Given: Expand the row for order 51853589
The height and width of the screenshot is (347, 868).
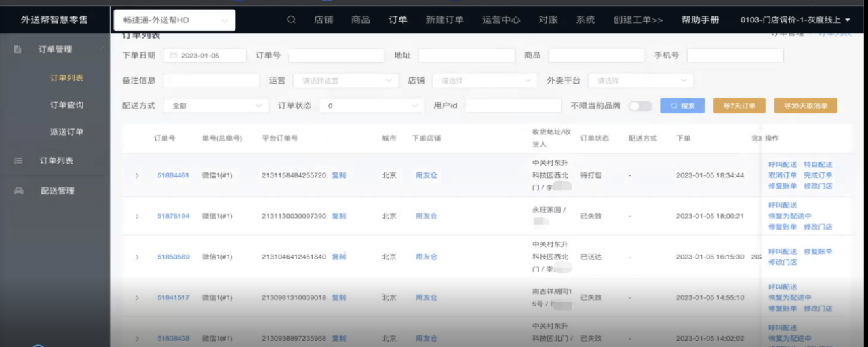Looking at the screenshot, I should (137, 257).
